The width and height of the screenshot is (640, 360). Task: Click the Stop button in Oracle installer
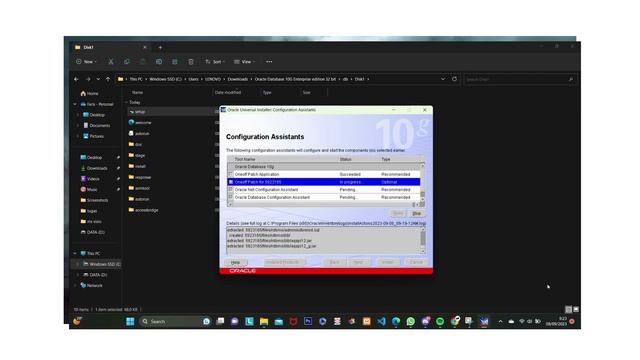click(416, 213)
